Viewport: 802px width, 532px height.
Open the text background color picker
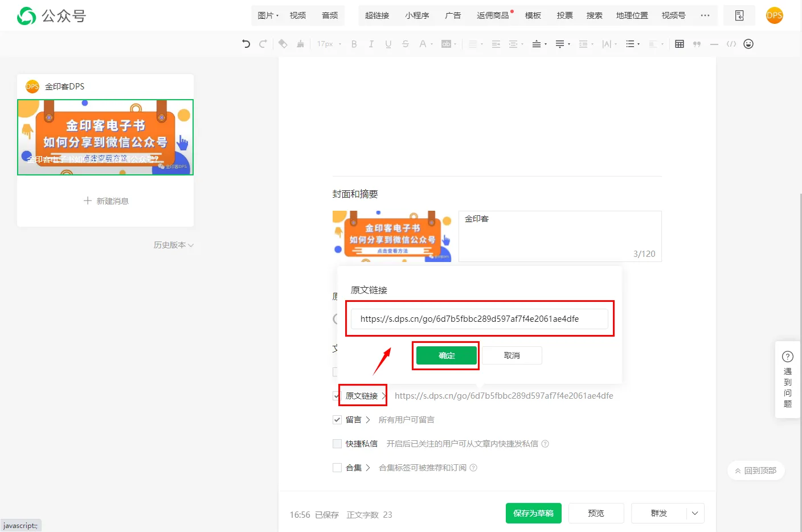point(449,44)
